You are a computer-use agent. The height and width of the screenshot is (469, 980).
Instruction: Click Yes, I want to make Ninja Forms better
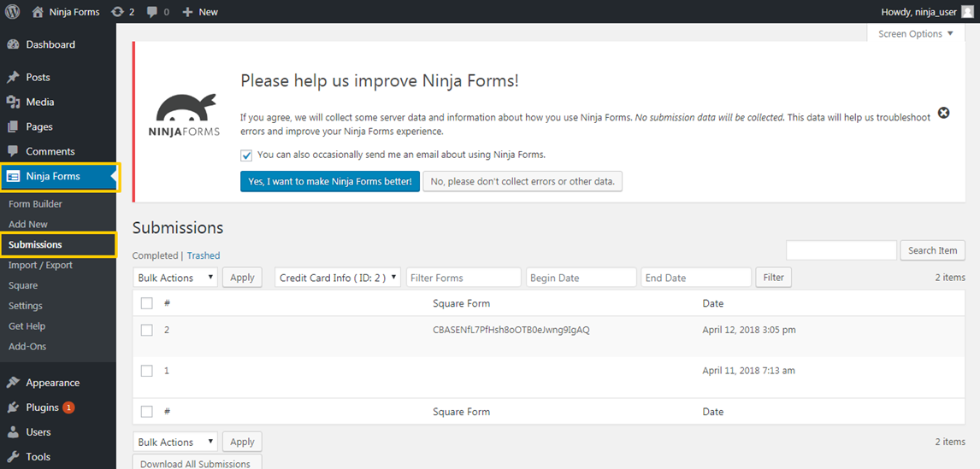pos(330,182)
